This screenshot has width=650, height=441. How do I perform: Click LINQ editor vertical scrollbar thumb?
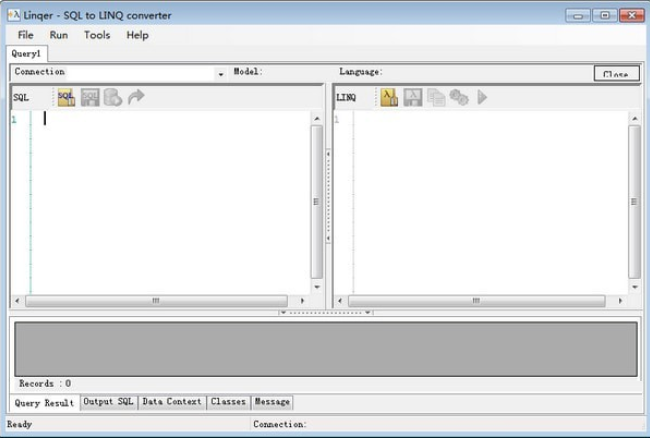pos(634,202)
